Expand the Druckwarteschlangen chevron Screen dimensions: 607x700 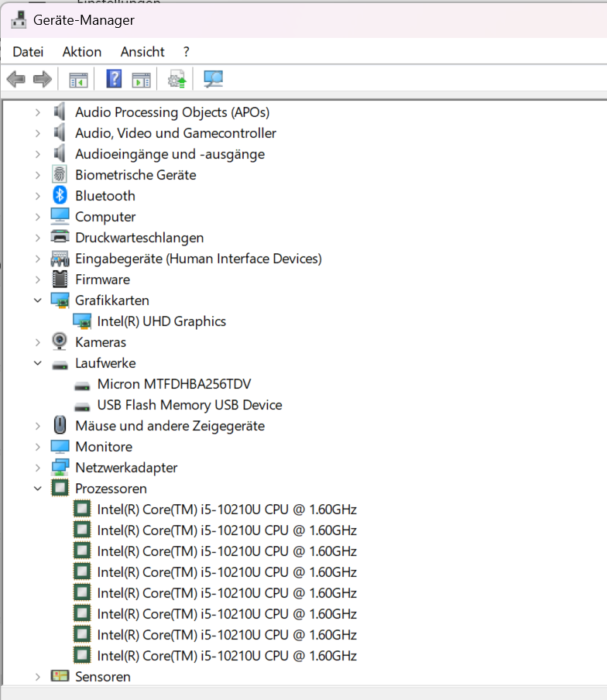click(x=38, y=238)
